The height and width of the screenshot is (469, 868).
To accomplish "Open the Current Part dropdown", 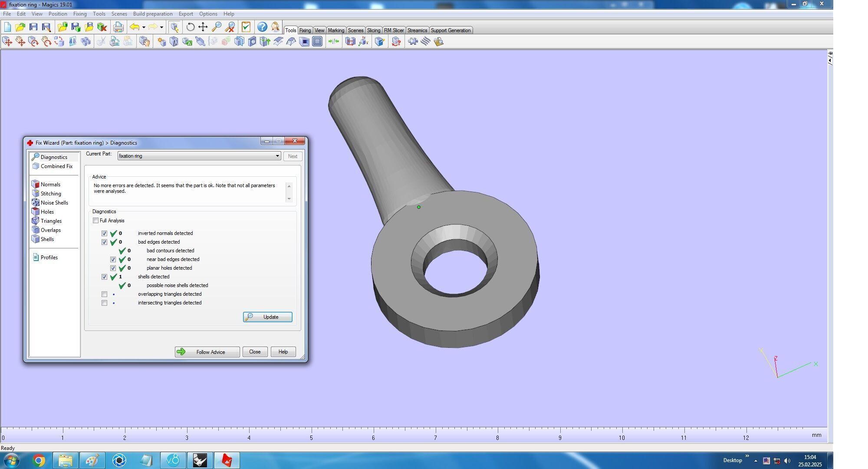I will coord(277,156).
